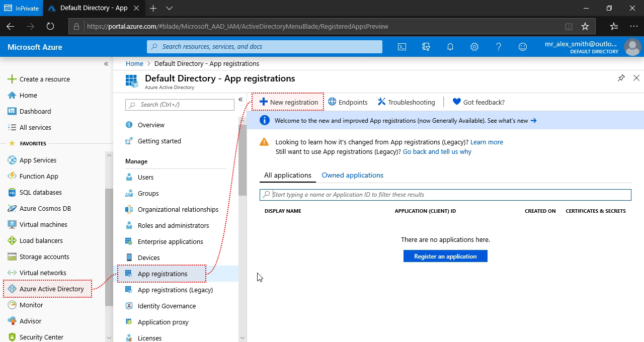Click the Search resources box
The image size is (644, 342).
tap(265, 47)
